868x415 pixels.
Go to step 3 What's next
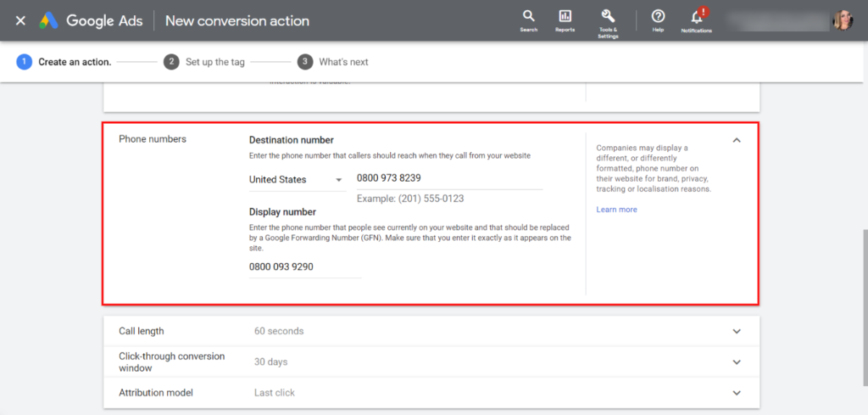pos(334,62)
